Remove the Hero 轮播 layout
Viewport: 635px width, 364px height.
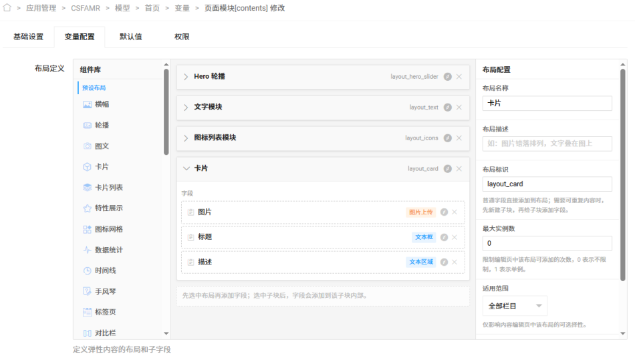pos(459,76)
